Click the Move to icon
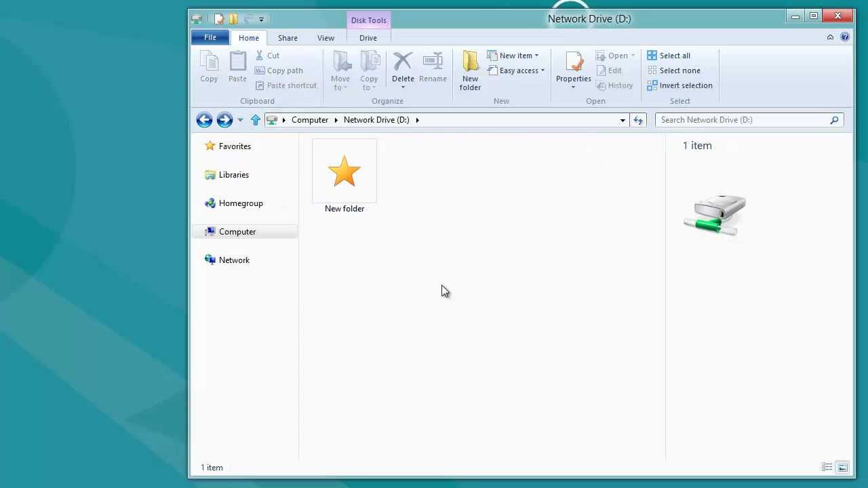The width and height of the screenshot is (868, 488). [340, 68]
